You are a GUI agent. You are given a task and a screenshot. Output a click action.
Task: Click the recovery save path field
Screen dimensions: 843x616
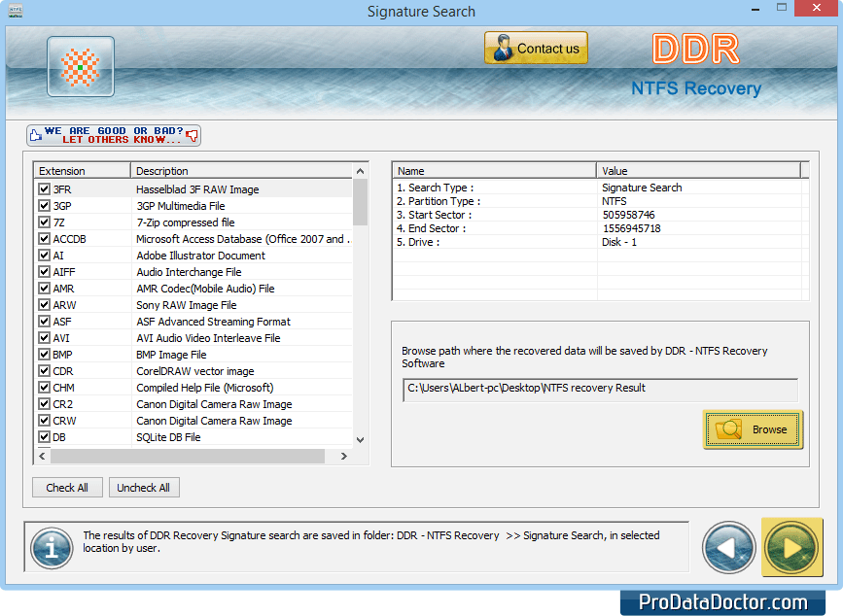coord(600,390)
